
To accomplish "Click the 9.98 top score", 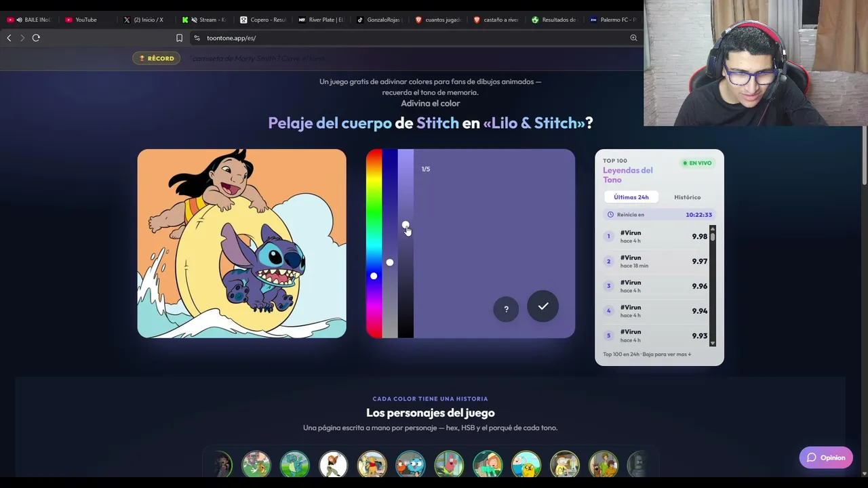I will point(700,237).
